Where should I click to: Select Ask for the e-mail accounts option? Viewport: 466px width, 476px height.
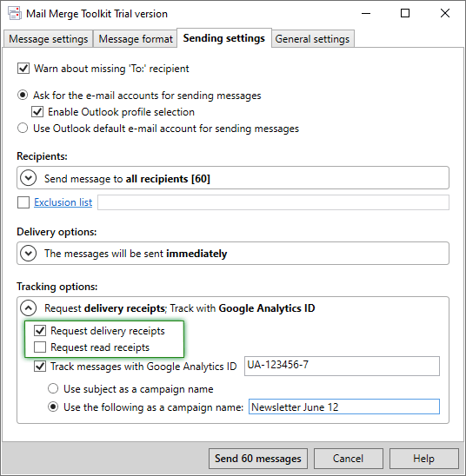click(x=23, y=96)
